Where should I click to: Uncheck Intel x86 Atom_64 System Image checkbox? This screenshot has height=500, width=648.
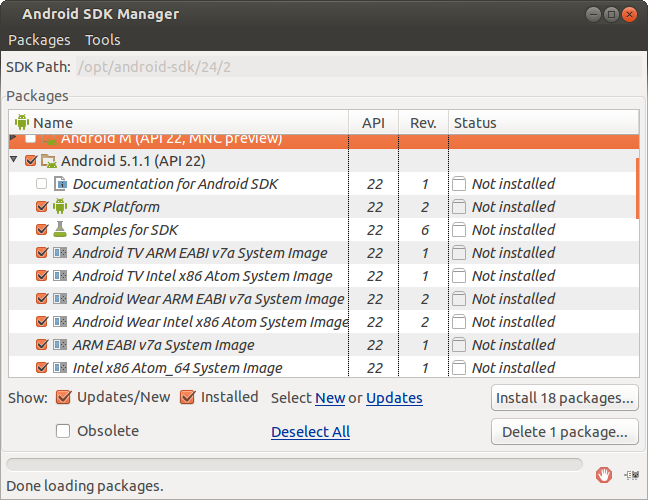[x=42, y=367]
